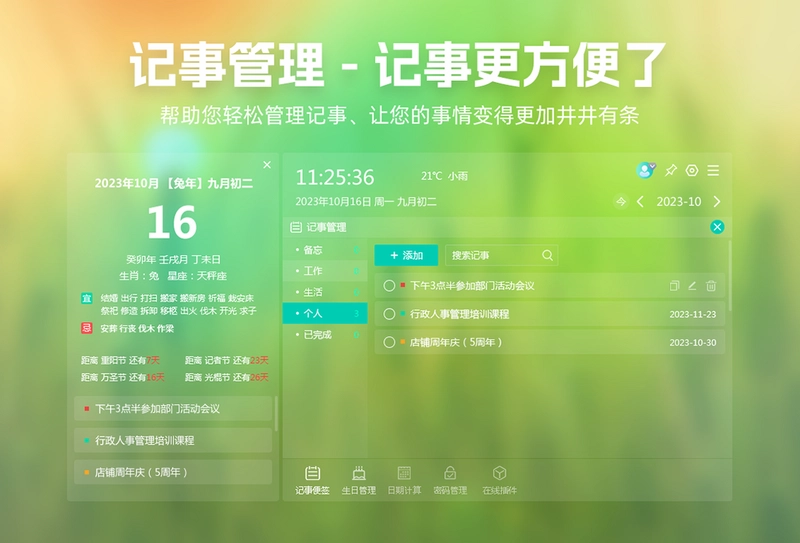Click the large date number 16
The height and width of the screenshot is (543, 800).
(172, 223)
